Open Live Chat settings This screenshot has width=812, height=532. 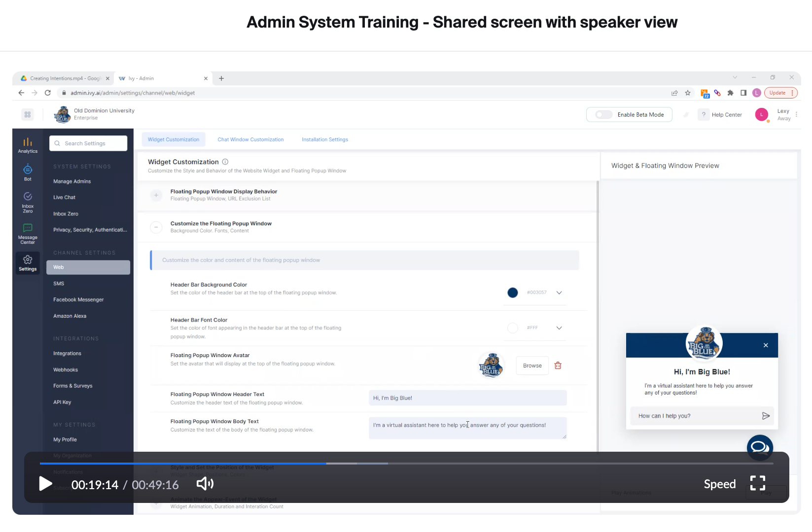(x=64, y=197)
